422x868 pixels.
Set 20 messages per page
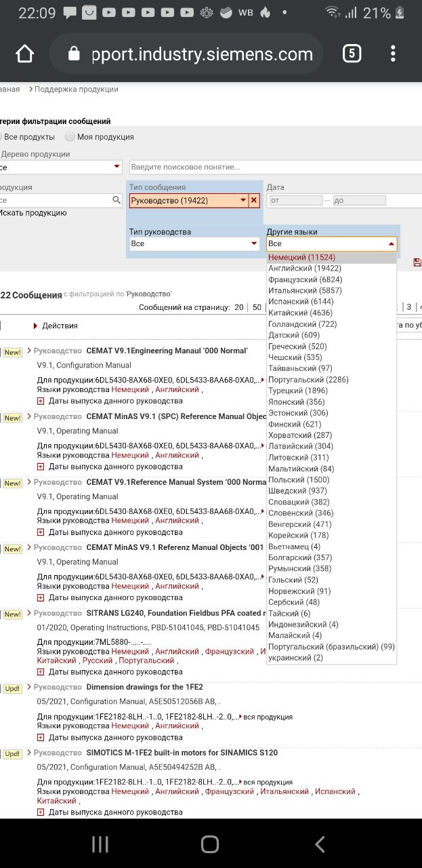point(239,307)
